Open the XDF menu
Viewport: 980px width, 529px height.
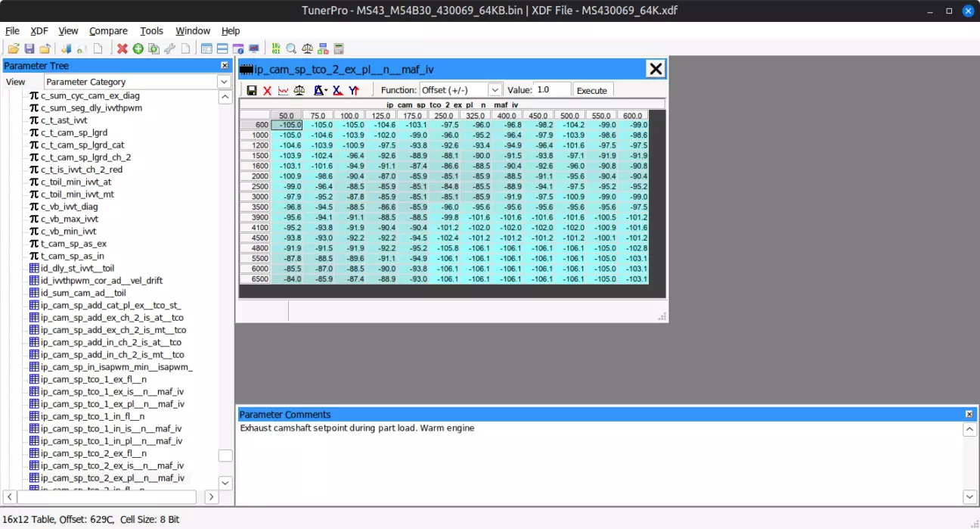(39, 31)
